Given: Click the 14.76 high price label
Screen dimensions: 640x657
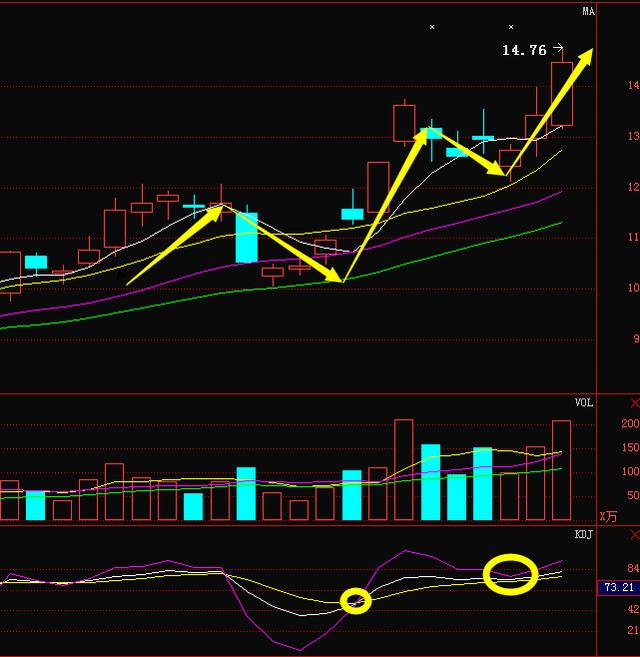Looking at the screenshot, I should point(524,49).
